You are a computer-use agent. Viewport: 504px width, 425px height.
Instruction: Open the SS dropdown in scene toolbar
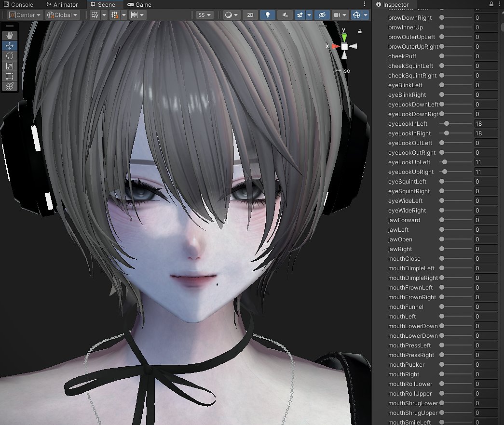(x=204, y=15)
